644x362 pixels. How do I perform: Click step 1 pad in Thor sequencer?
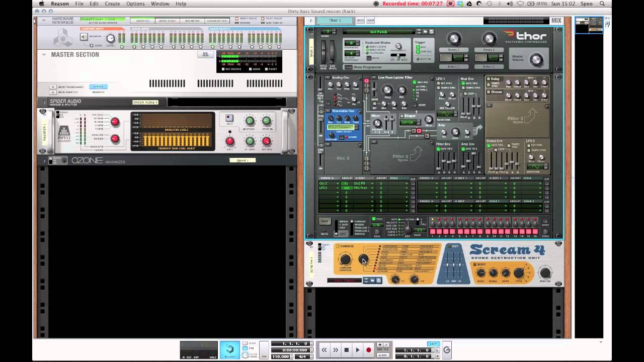tap(432, 231)
